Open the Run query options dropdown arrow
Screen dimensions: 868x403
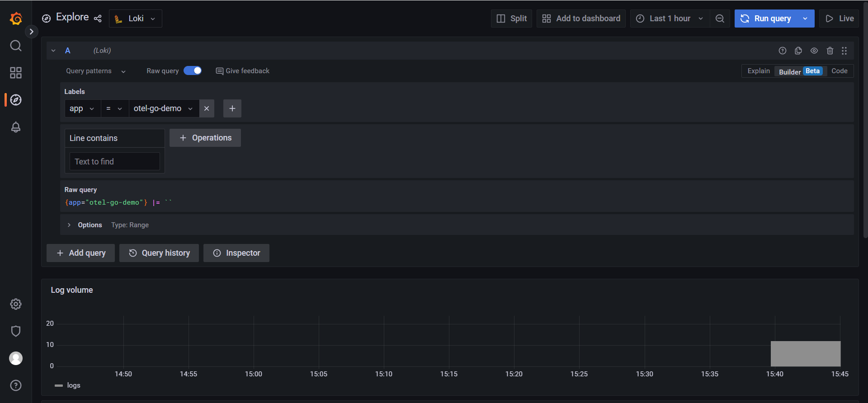coord(805,19)
